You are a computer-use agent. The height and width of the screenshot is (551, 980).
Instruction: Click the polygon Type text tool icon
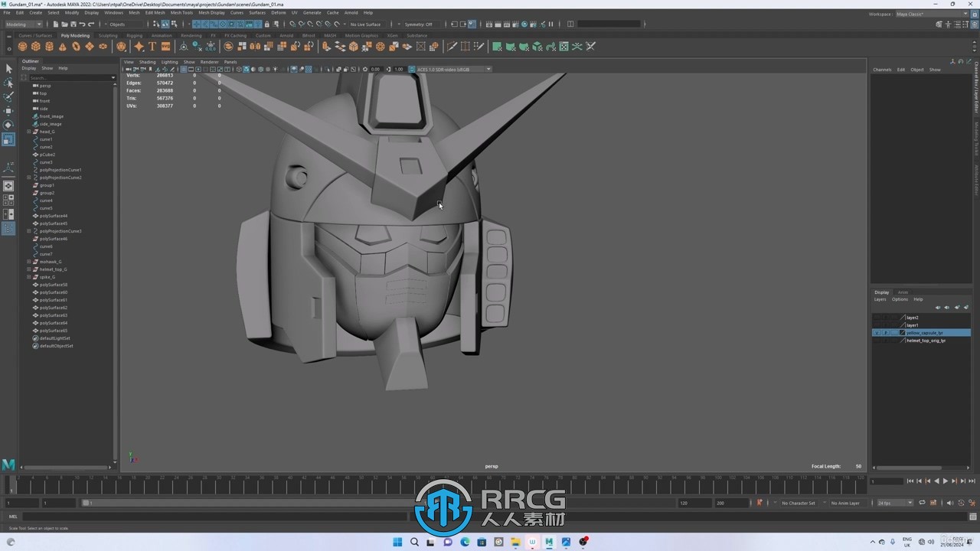pos(152,47)
